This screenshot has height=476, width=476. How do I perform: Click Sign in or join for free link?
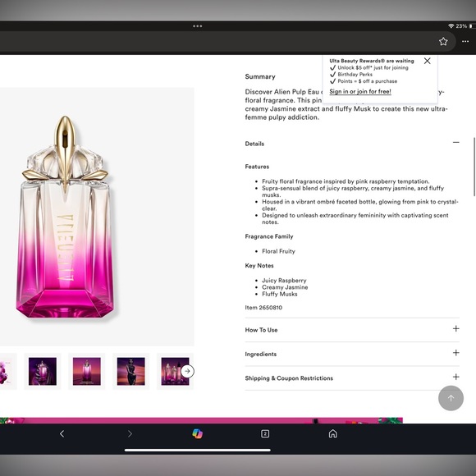[360, 91]
